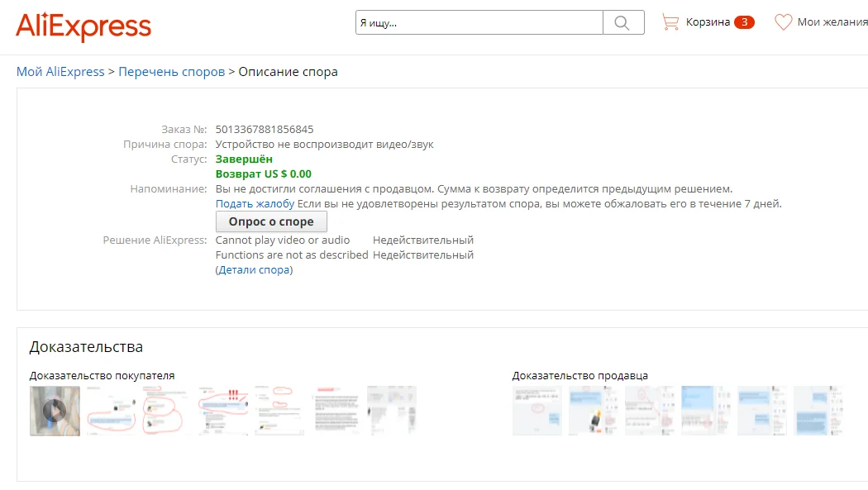Select order number 5013367881856845
The height and width of the screenshot is (490, 868).
pyautogui.click(x=265, y=130)
